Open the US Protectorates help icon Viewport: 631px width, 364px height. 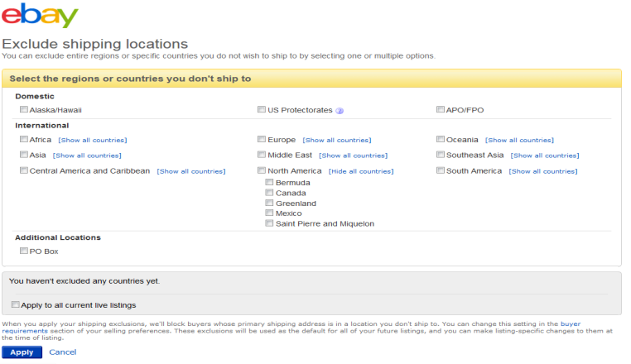coord(340,110)
